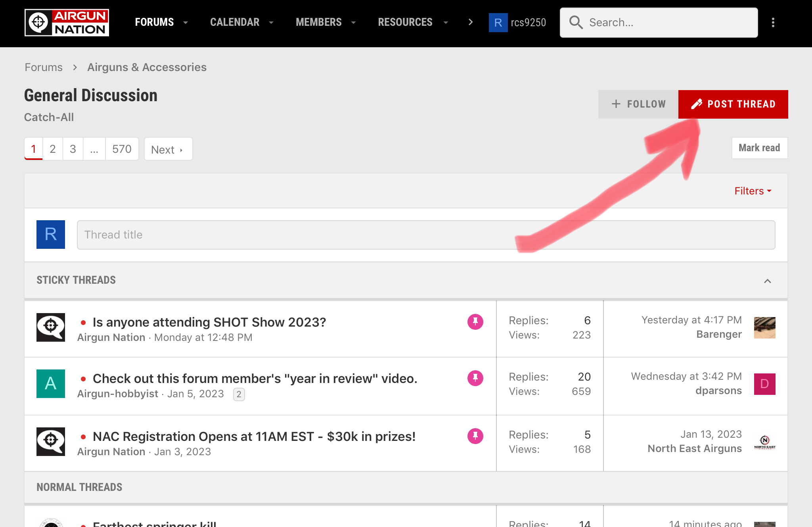This screenshot has height=527, width=812.
Task: Open North East Airguns logo avatar
Action: tap(765, 442)
